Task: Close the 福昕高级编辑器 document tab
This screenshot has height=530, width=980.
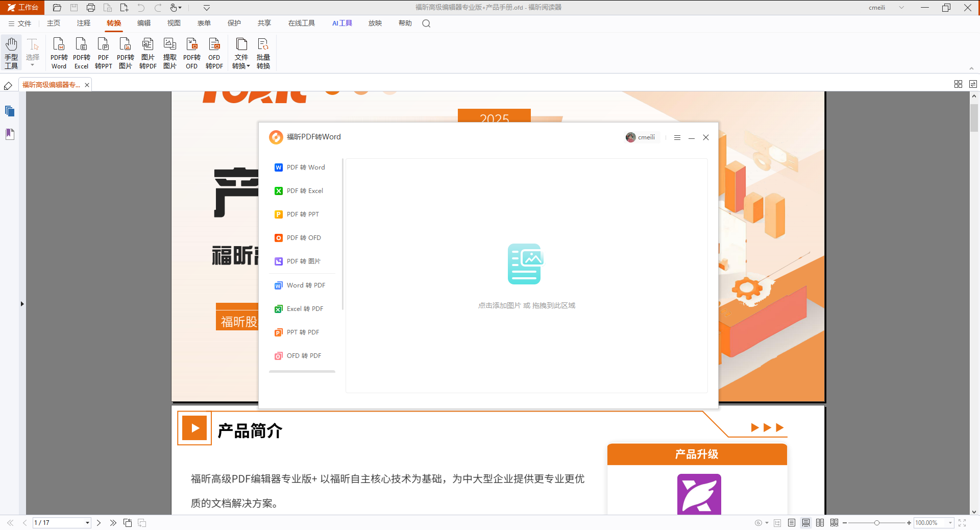Action: [x=87, y=85]
